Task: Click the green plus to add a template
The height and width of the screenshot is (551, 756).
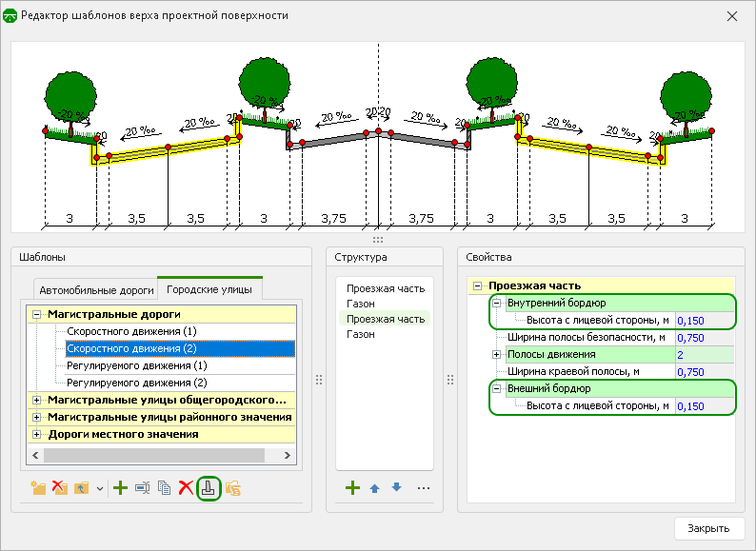Action: pyautogui.click(x=120, y=488)
